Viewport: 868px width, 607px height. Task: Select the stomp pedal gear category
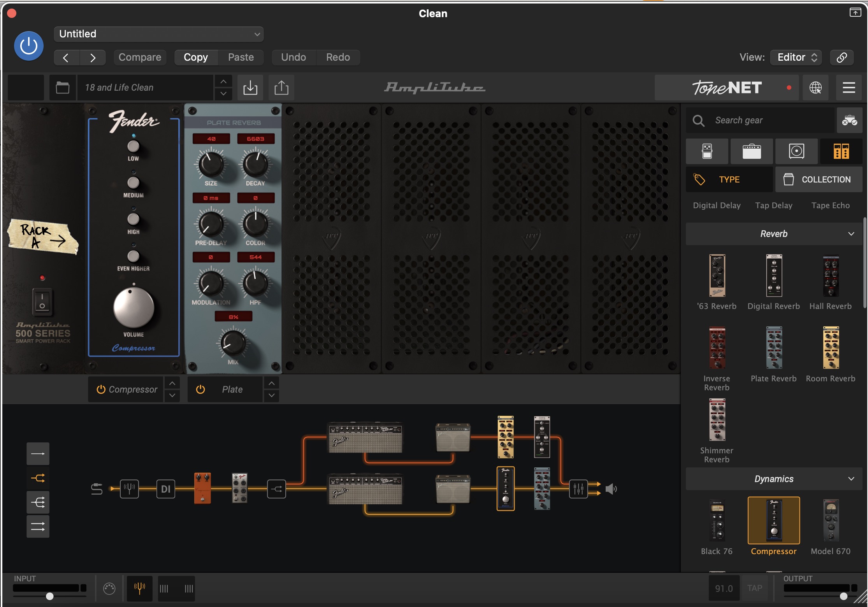(707, 151)
